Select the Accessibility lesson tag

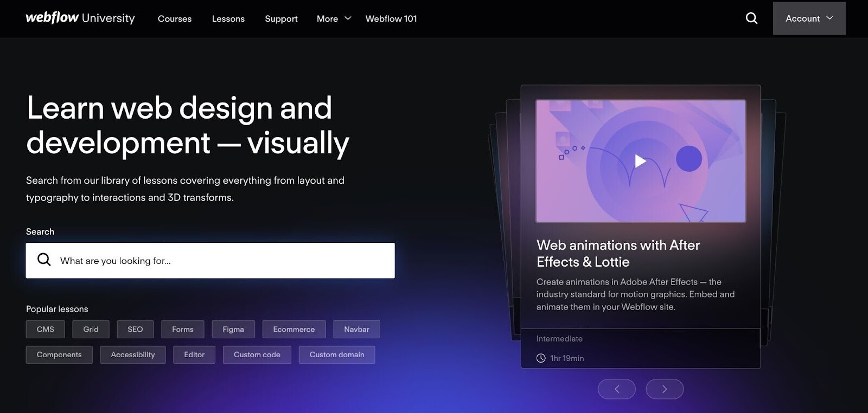(x=133, y=354)
